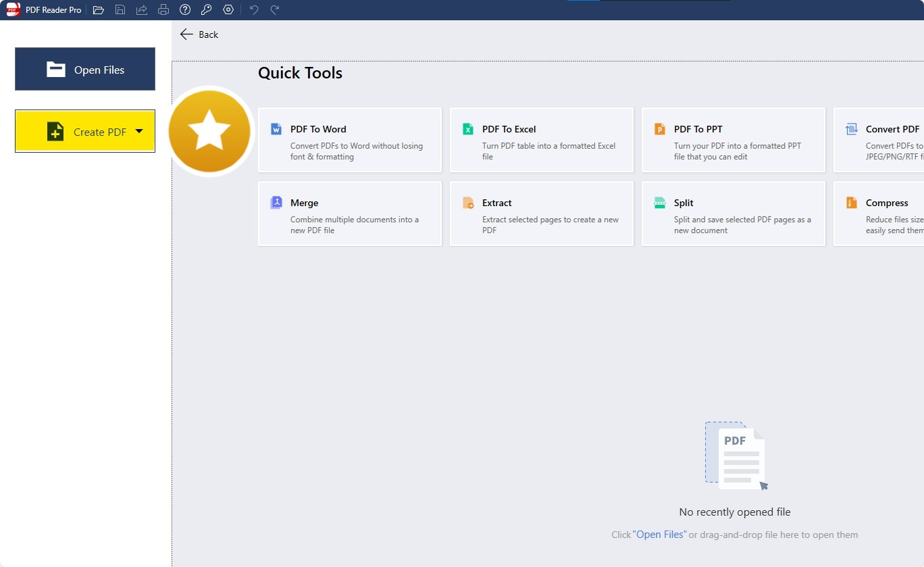Screen dimensions: 924x567
Task: Click the share icon in the top toolbar
Action: 142,10
